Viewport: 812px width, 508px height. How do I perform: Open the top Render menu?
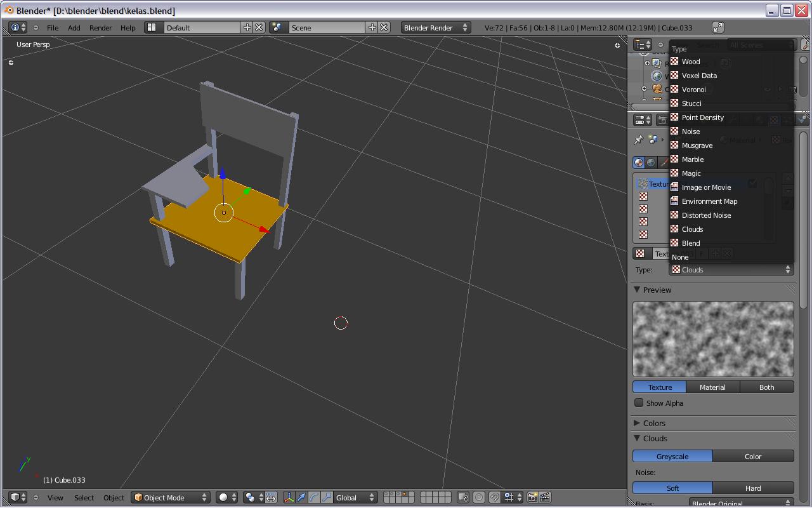click(x=100, y=27)
